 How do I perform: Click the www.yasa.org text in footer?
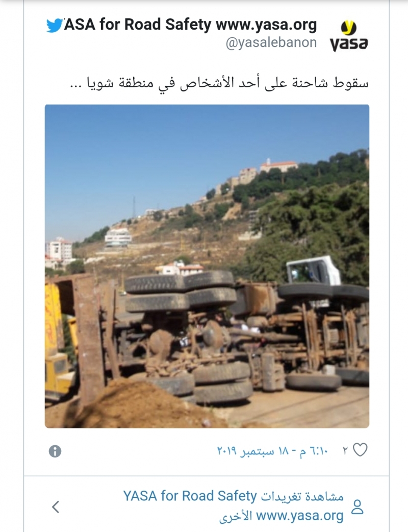tap(299, 516)
